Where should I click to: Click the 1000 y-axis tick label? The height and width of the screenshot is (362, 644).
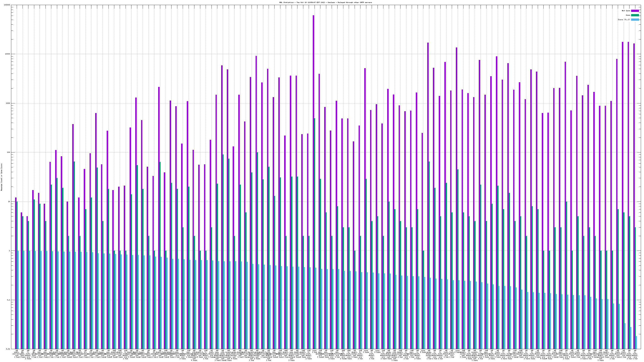8,103
